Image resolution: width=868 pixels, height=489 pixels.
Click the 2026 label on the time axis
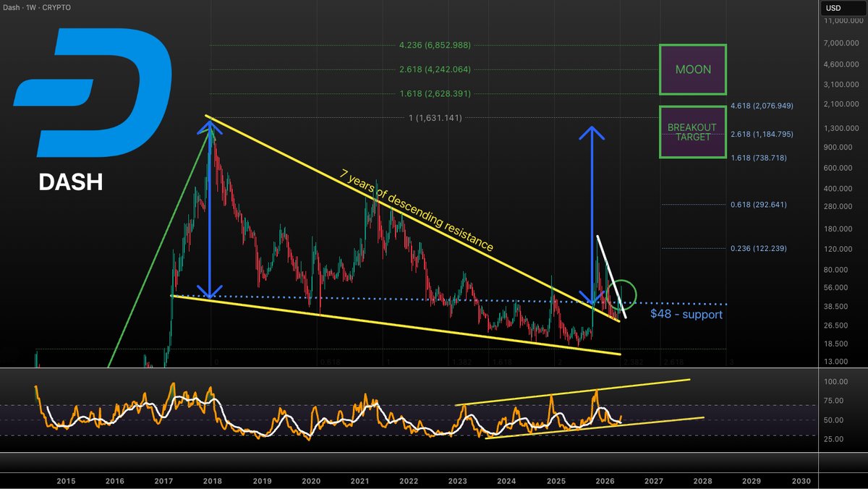click(604, 480)
